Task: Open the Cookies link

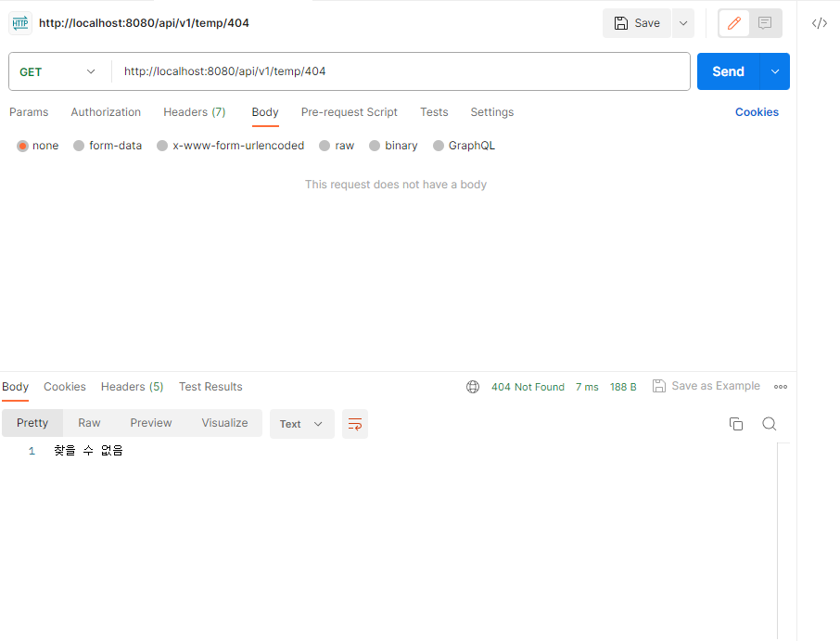Action: pyautogui.click(x=757, y=112)
